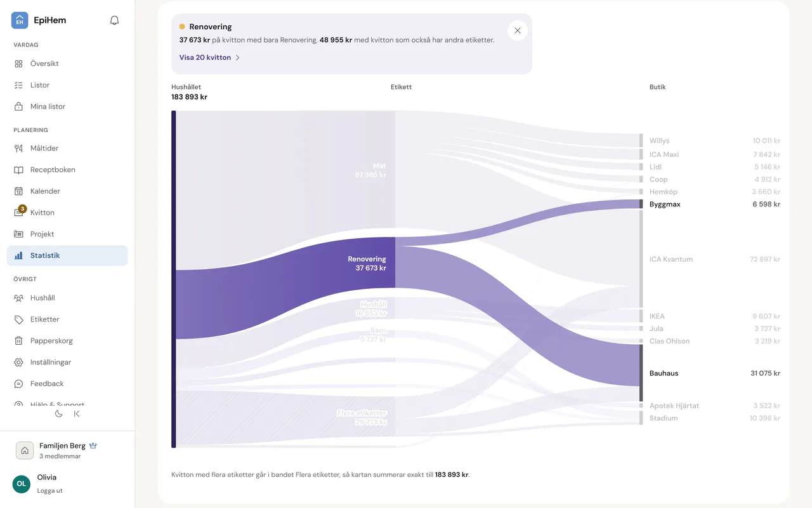Click Clas Ohlson store label
The image size is (812, 508).
tap(669, 341)
